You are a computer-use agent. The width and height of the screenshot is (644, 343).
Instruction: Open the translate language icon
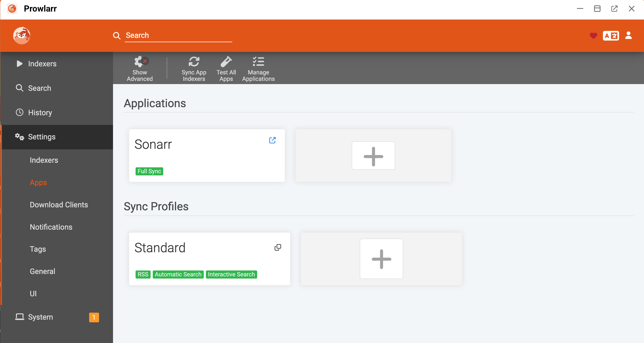pyautogui.click(x=611, y=35)
